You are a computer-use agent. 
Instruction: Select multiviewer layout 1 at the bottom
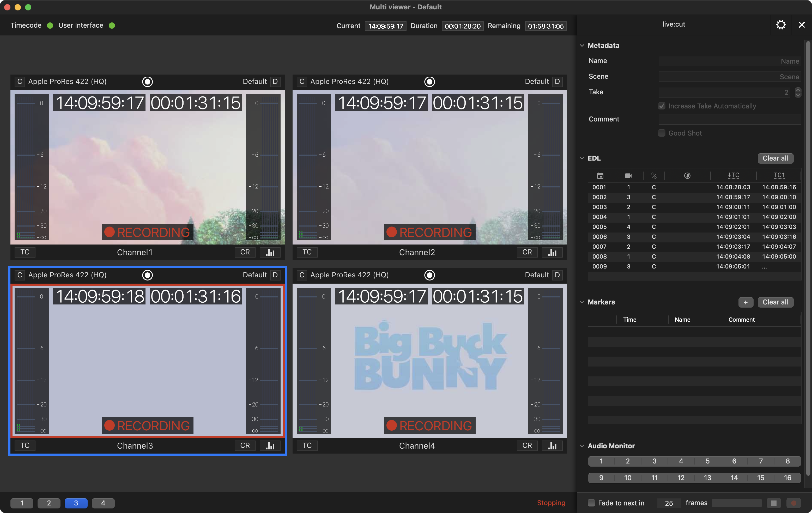[22, 503]
